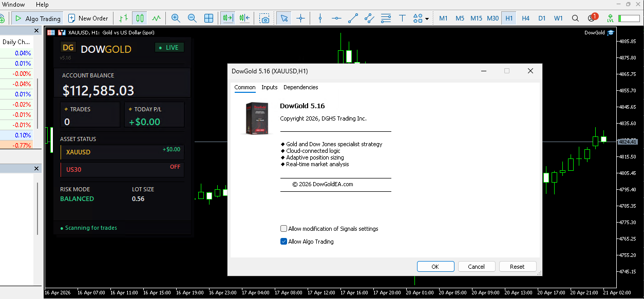The image size is (644, 299).
Task: Open the tile windows grid icon
Action: coord(209,18)
